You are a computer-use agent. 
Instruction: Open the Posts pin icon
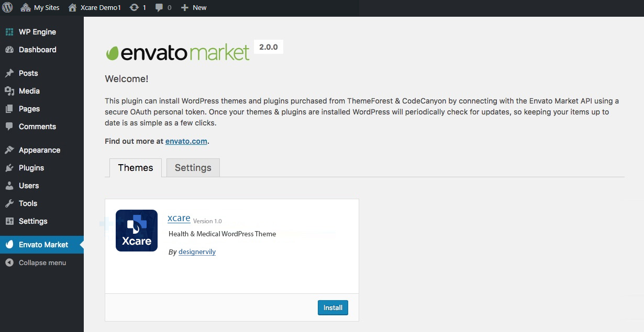(9, 73)
